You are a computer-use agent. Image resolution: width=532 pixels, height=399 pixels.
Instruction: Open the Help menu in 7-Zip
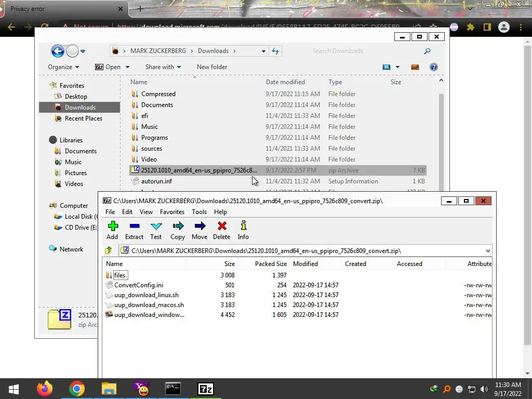(x=220, y=212)
